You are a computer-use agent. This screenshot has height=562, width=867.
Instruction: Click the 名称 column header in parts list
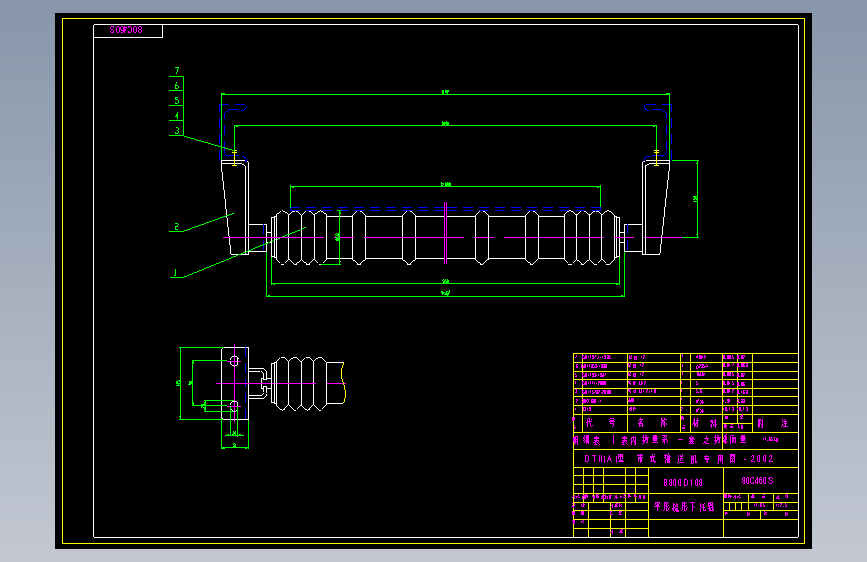652,423
